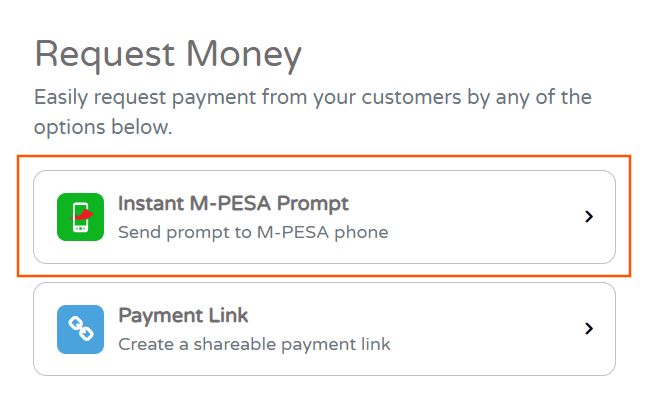
Task: Click empty space inside the Payment Link card
Action: click(x=480, y=329)
